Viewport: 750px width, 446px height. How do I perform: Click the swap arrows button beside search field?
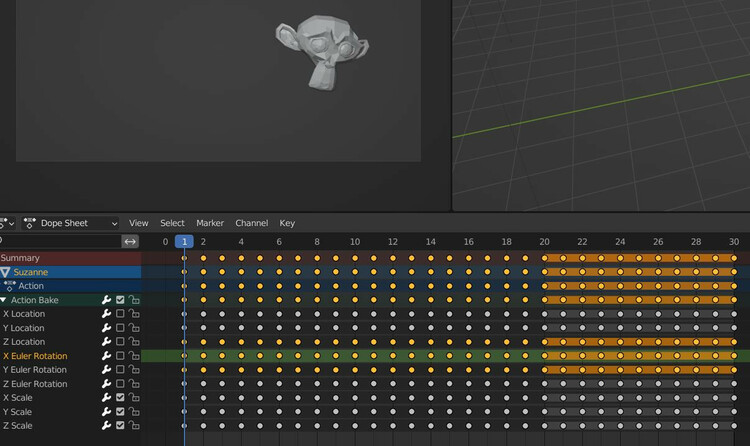pyautogui.click(x=130, y=241)
